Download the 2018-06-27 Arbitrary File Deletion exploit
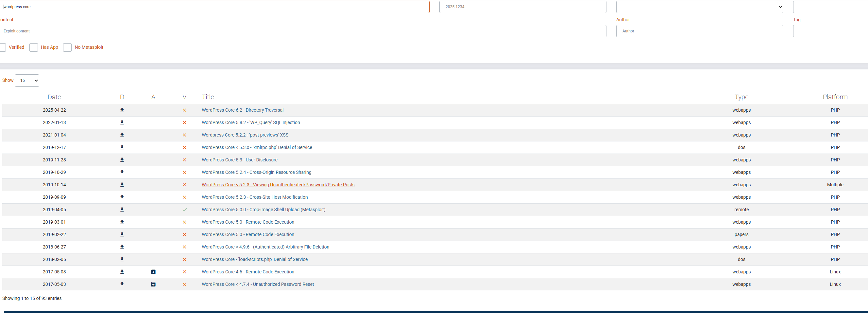The image size is (868, 313). 122,247
